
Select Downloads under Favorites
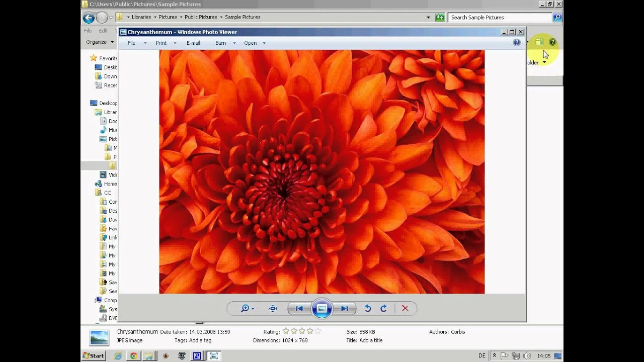pos(106,76)
